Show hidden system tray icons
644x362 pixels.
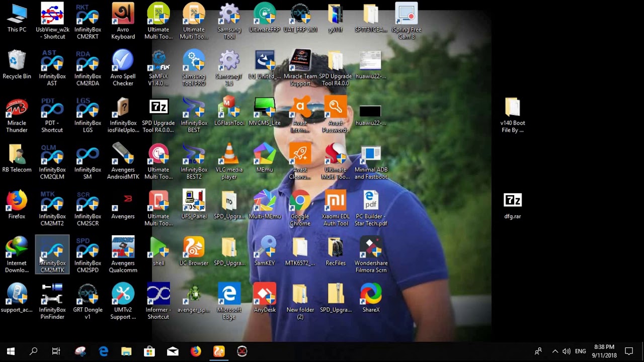555,351
